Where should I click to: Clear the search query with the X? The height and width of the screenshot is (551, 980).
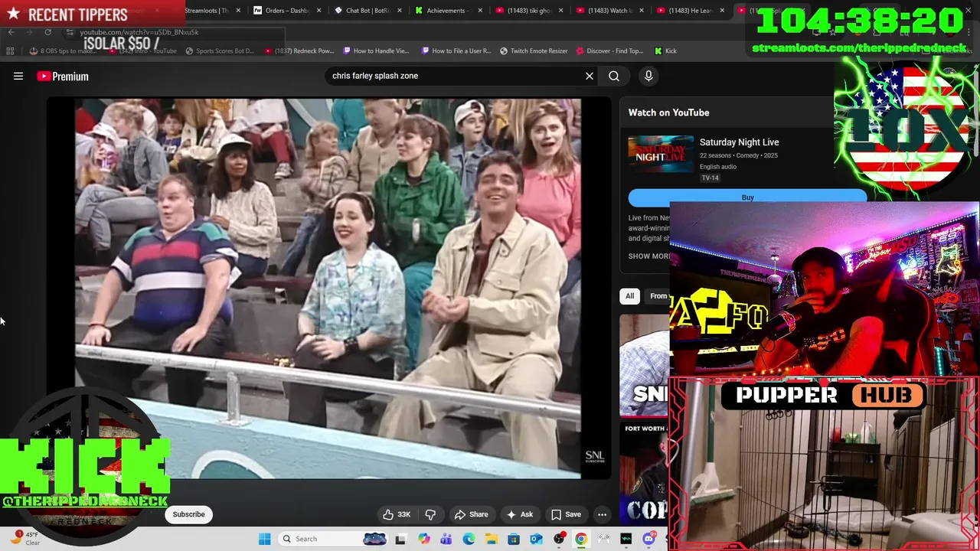590,76
